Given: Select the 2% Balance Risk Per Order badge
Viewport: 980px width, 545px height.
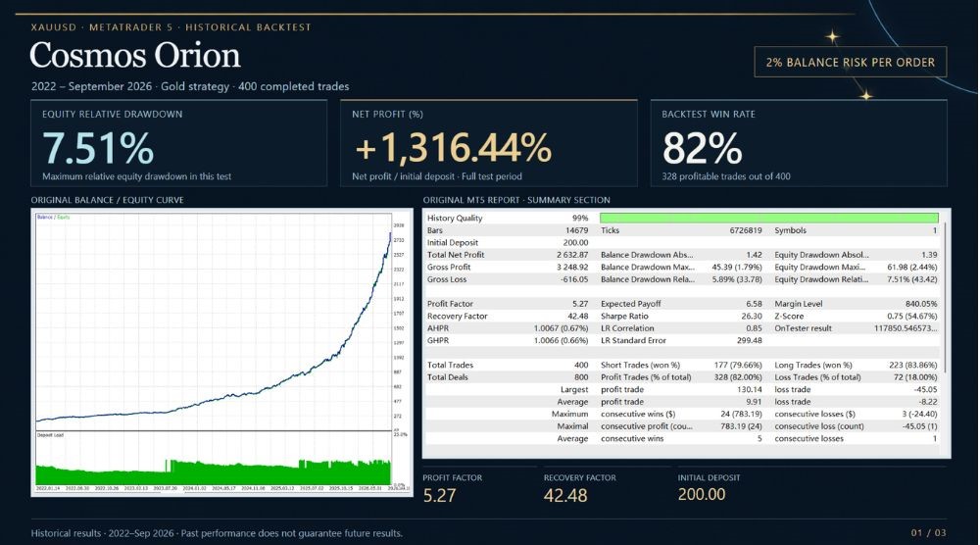Looking at the screenshot, I should click(x=850, y=62).
